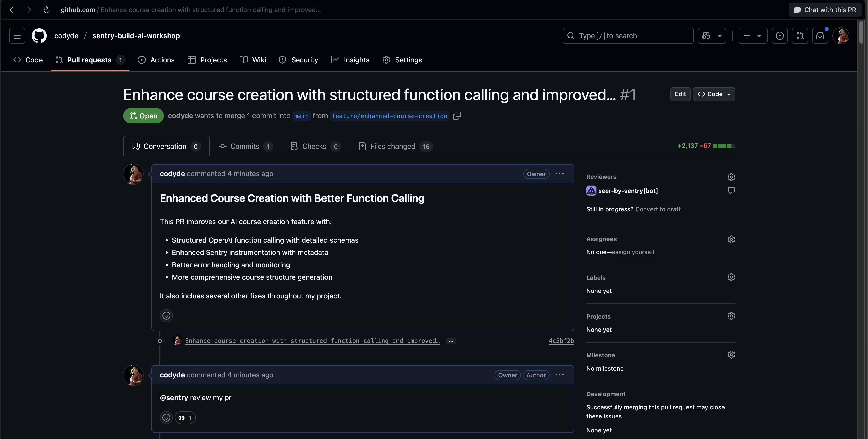Image resolution: width=868 pixels, height=439 pixels.
Task: Open sentry-build-ai-workshop repository link
Action: (136, 36)
